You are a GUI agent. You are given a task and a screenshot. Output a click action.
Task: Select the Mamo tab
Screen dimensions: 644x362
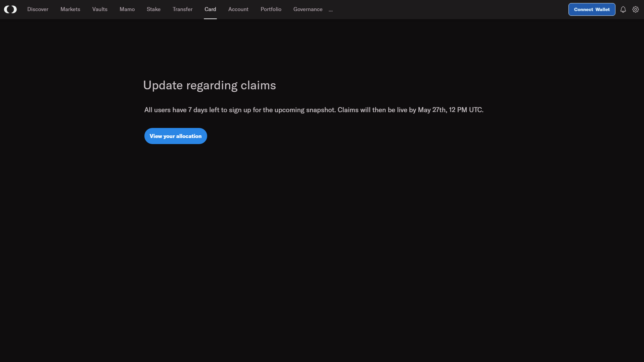tap(127, 9)
